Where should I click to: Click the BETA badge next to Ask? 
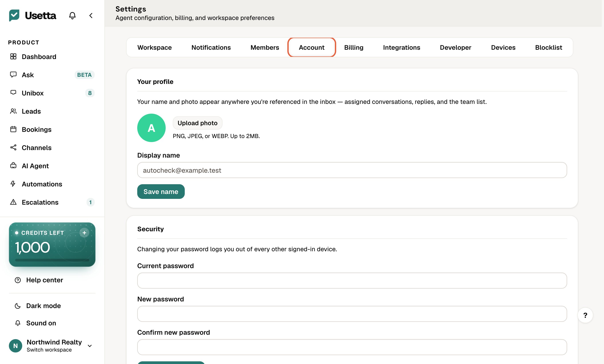[84, 75]
